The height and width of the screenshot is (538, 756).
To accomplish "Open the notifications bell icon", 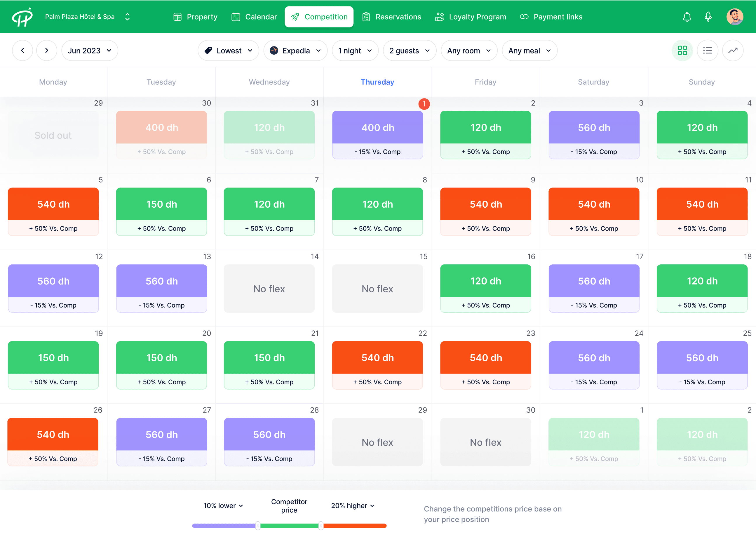I will [x=687, y=17].
